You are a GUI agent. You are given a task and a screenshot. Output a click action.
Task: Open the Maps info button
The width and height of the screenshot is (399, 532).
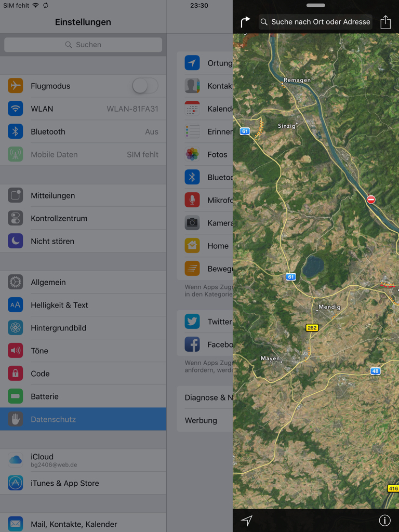pos(384,520)
